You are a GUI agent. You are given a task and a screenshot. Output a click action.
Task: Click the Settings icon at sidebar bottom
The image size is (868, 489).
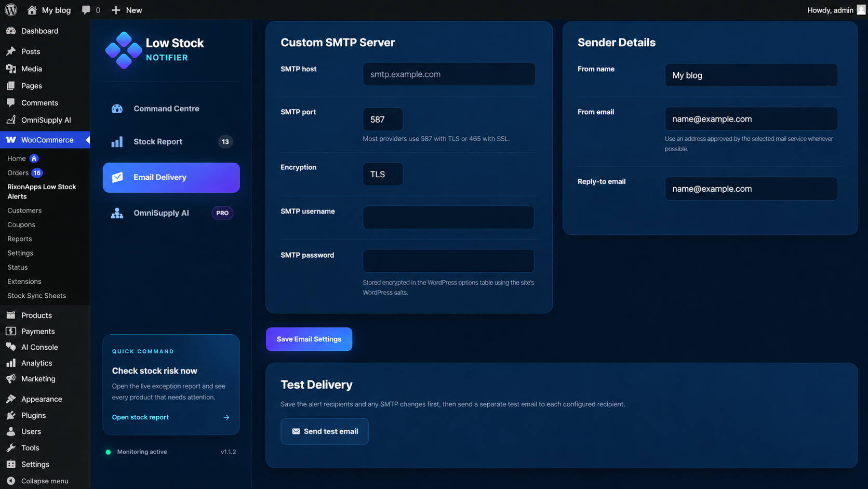click(11, 464)
